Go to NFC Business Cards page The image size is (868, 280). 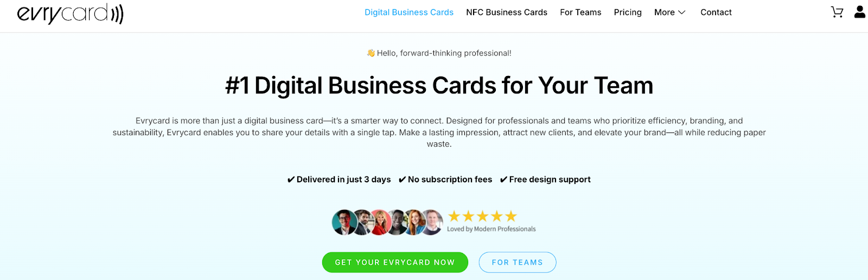pos(507,12)
